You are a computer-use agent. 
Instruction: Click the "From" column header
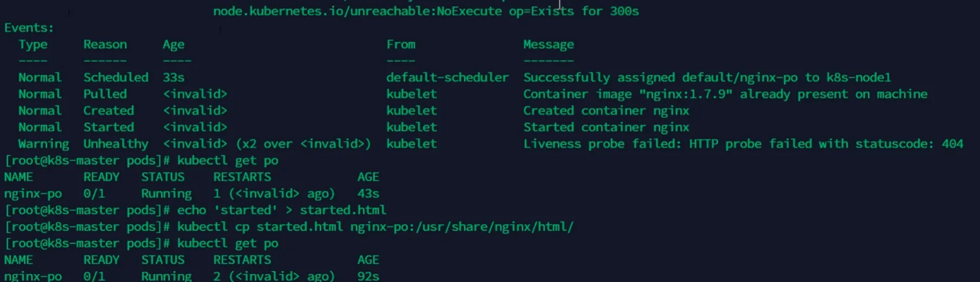click(401, 44)
